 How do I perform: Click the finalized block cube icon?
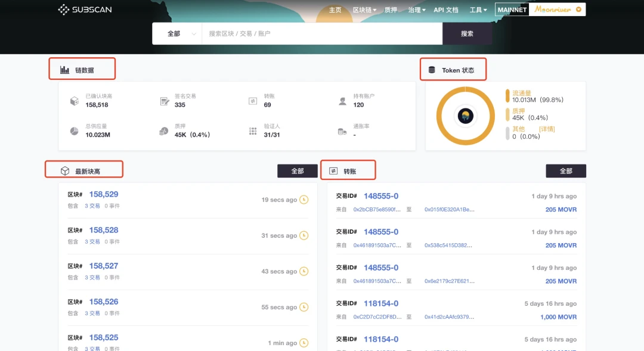[x=75, y=101]
